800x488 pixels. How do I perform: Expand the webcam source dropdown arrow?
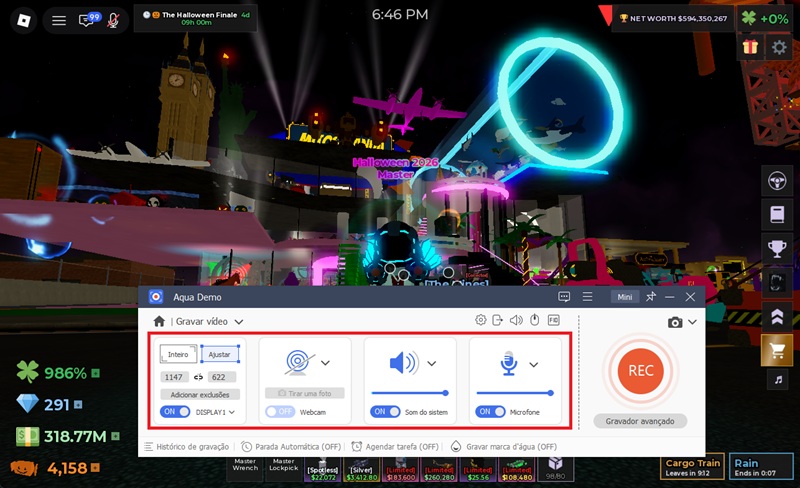coord(326,363)
